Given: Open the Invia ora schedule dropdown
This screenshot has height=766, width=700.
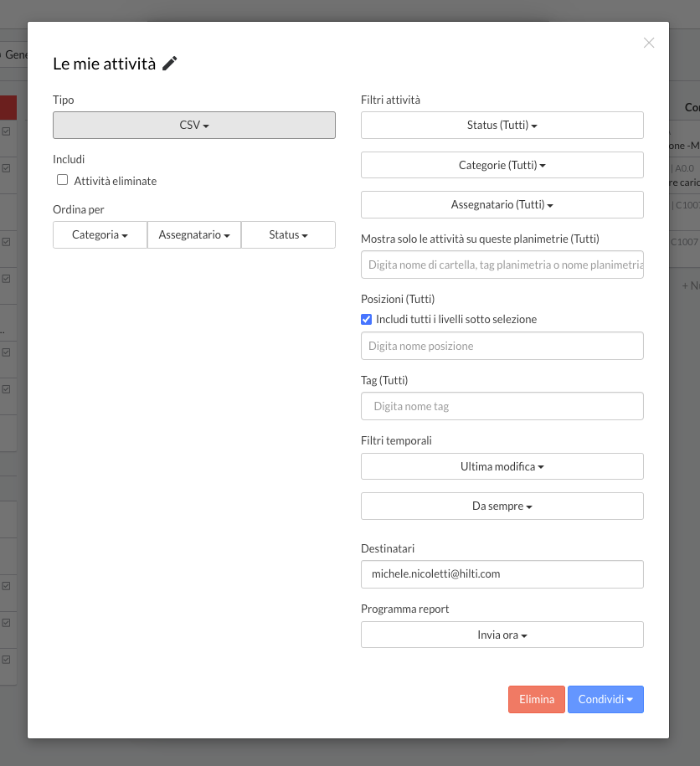Looking at the screenshot, I should point(502,635).
